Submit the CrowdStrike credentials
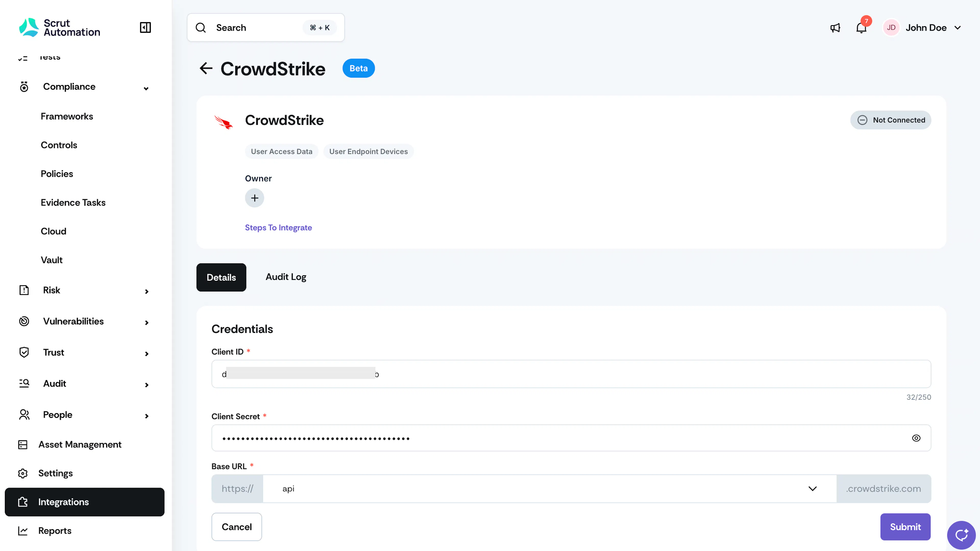This screenshot has width=980, height=551. (x=905, y=527)
